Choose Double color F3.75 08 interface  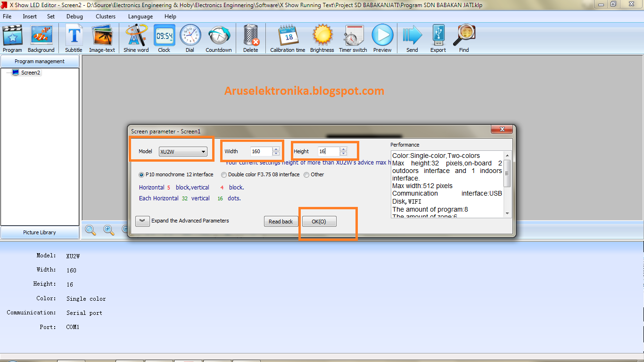[x=224, y=174]
